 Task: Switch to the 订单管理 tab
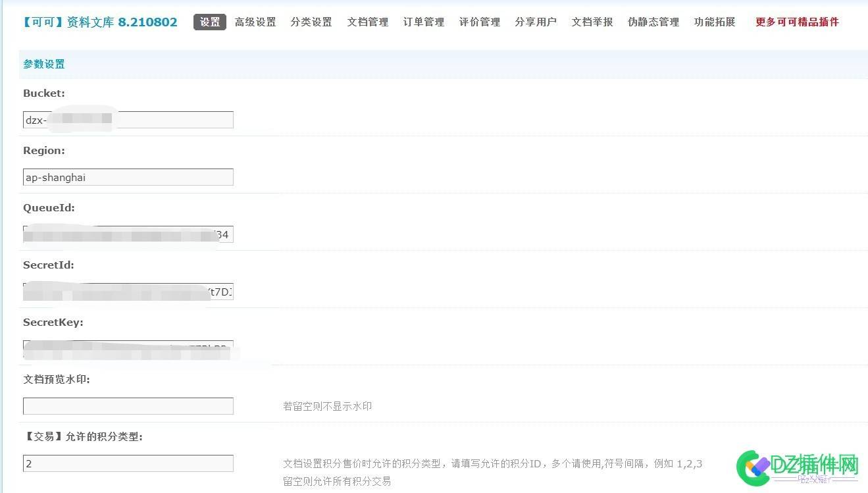click(423, 22)
